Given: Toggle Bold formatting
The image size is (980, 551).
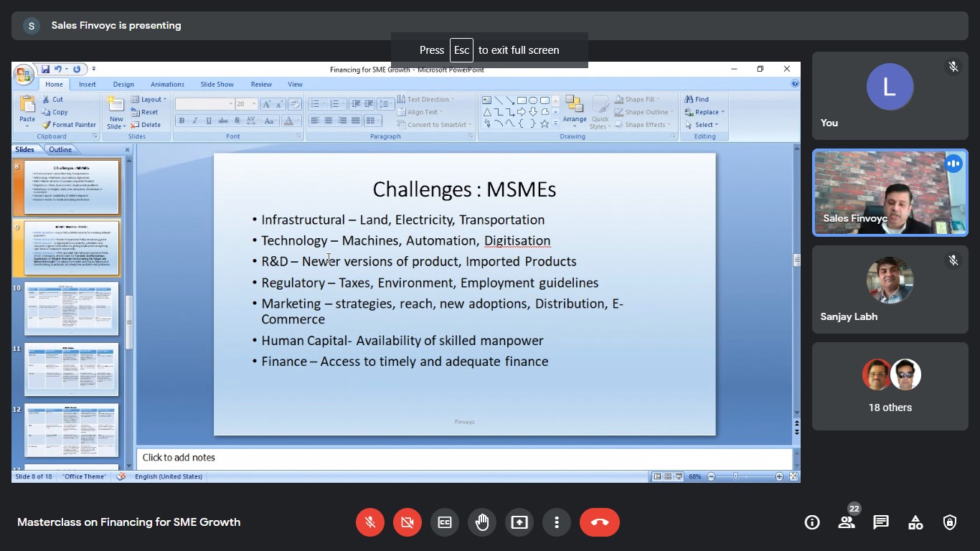Looking at the screenshot, I should tap(182, 121).
